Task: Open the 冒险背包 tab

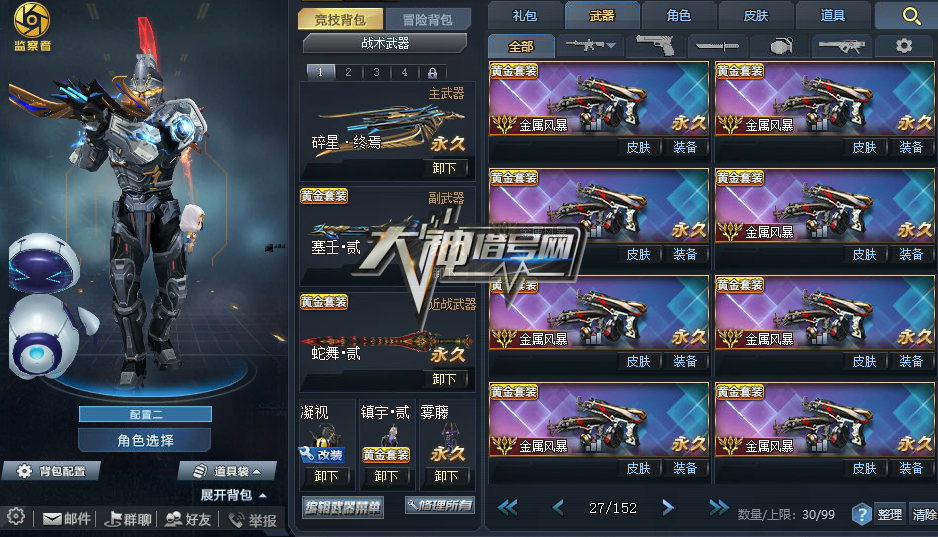Action: coord(428,20)
